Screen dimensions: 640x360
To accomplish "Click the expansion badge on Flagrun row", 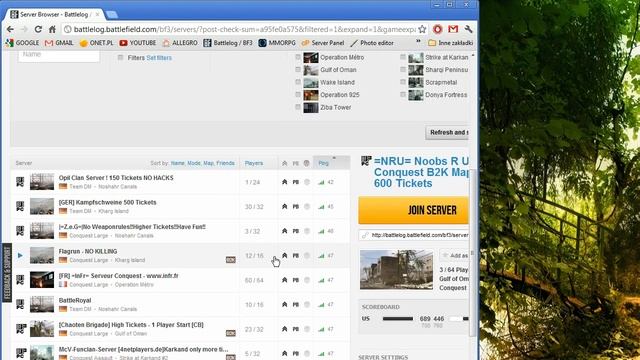I will [231, 260].
